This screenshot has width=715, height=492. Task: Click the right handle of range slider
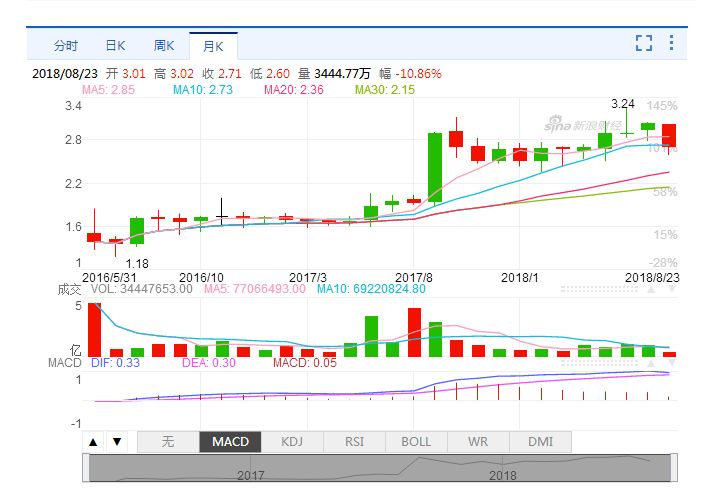675,467
